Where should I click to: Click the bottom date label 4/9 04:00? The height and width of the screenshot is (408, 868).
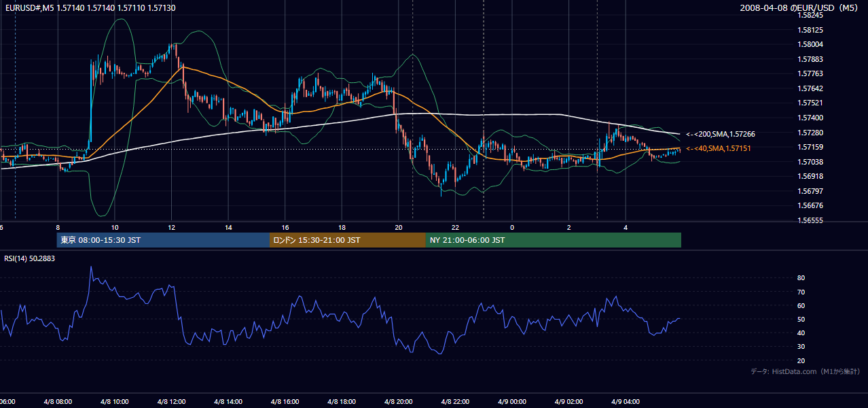point(626,401)
